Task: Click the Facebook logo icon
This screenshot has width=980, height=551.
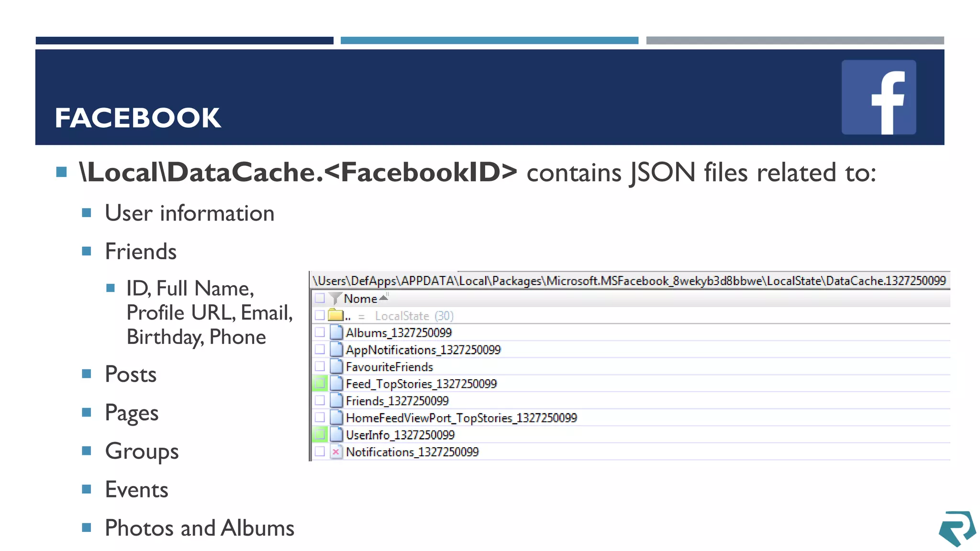Action: (x=879, y=97)
